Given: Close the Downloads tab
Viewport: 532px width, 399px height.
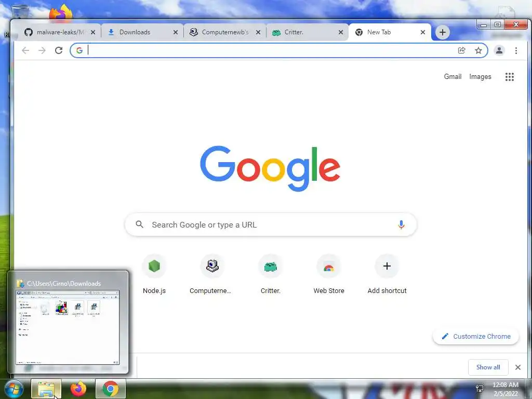Looking at the screenshot, I should [176, 32].
